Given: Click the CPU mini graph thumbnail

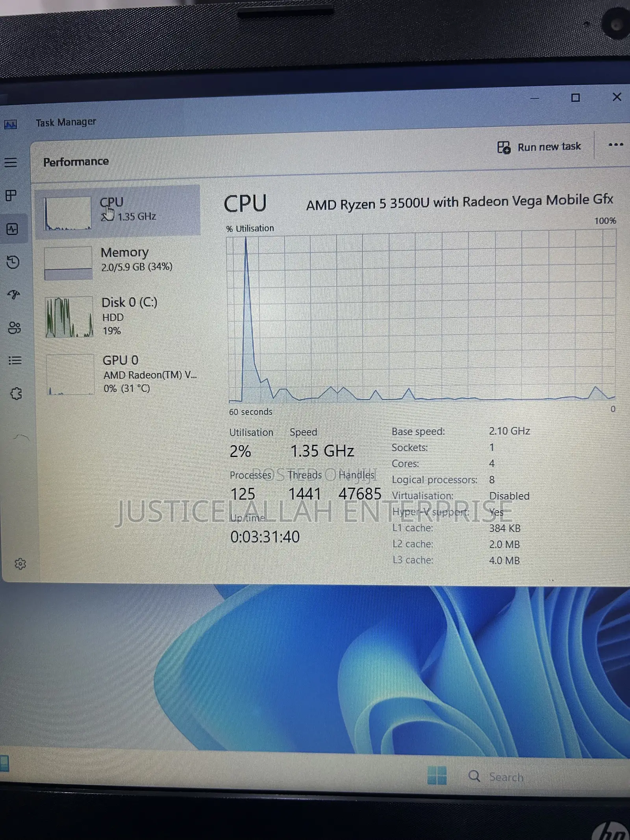Looking at the screenshot, I should (68, 213).
